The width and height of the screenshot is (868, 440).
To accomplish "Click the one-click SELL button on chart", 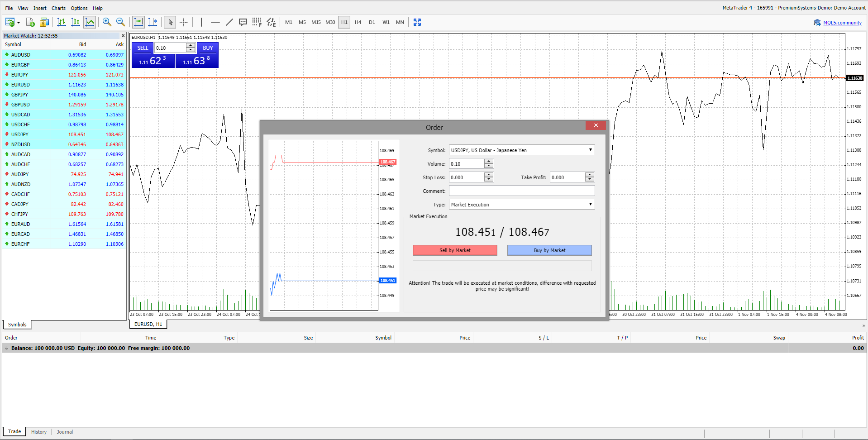I will pyautogui.click(x=143, y=48).
